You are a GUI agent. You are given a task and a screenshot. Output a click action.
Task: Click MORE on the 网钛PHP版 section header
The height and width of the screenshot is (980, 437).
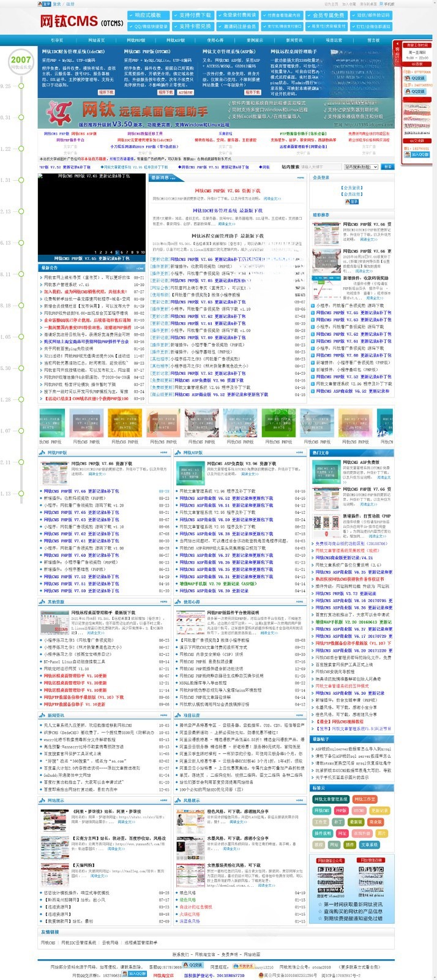click(x=164, y=453)
